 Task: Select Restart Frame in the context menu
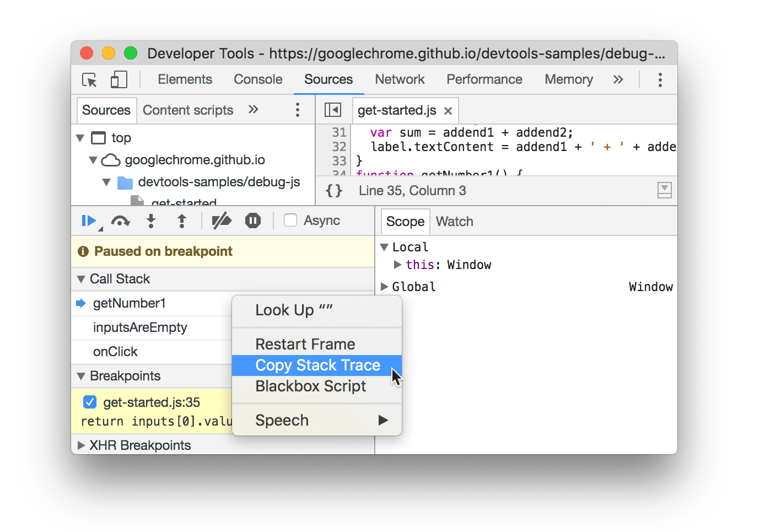(x=305, y=344)
